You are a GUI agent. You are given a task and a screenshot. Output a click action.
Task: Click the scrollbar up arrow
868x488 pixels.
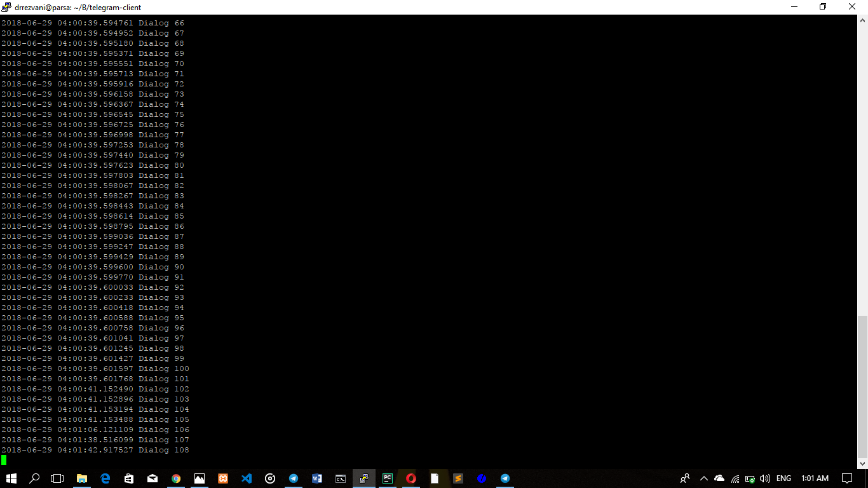(x=862, y=20)
